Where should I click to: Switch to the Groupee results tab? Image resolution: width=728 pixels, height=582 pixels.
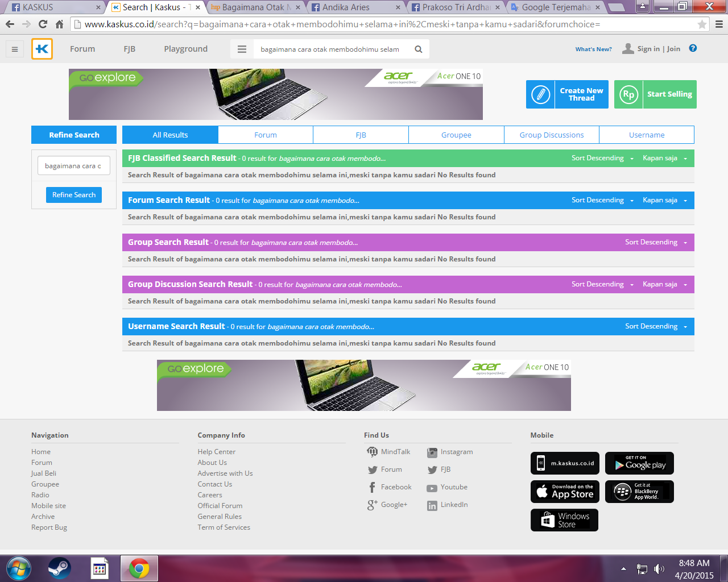point(456,135)
